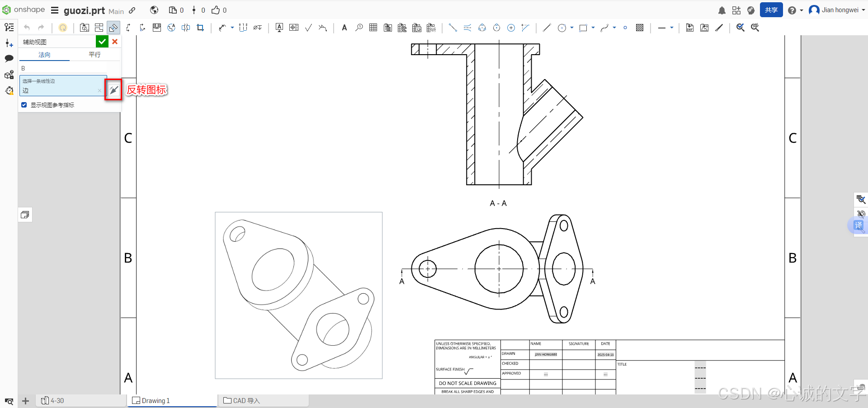The height and width of the screenshot is (408, 868).
Task: Open dimension tool dropdown arrow
Action: point(232,28)
